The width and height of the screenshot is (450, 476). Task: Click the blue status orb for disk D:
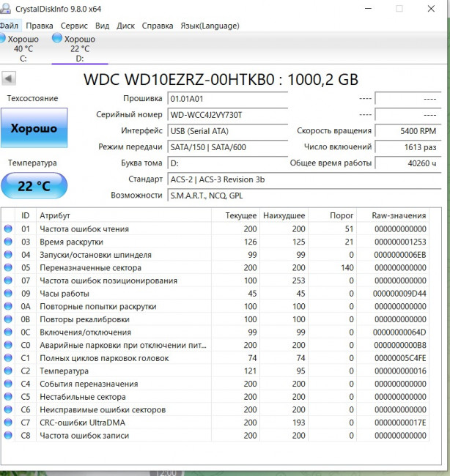(x=57, y=38)
